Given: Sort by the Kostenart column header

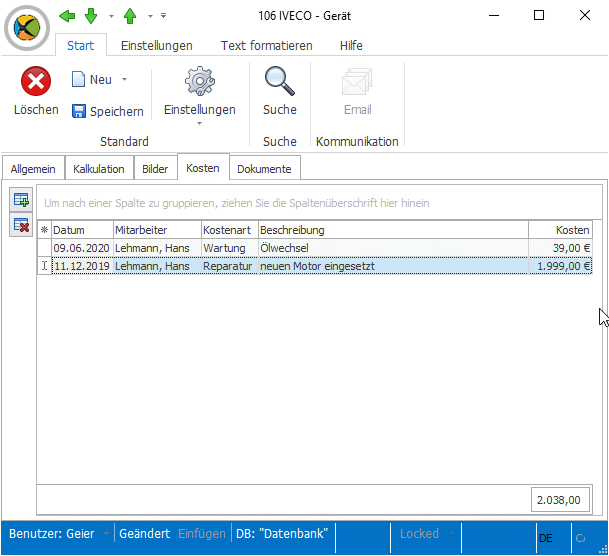Looking at the screenshot, I should (230, 230).
